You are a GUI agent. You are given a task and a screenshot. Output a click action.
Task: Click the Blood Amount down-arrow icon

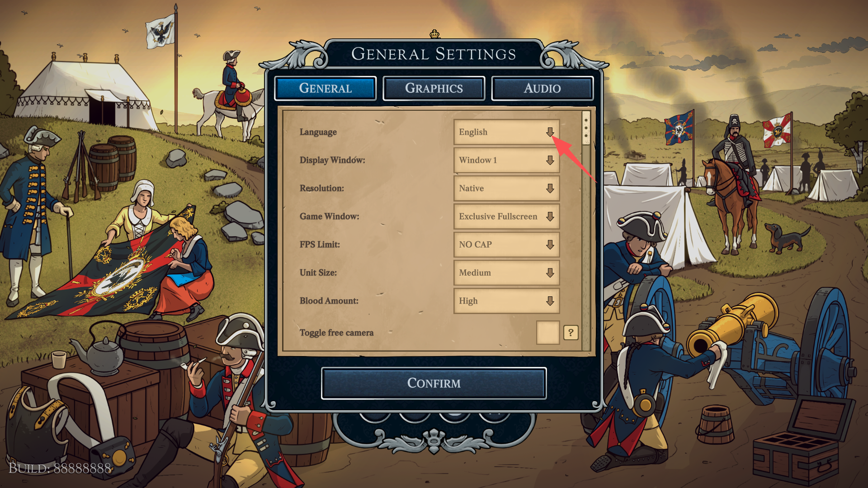coord(550,301)
